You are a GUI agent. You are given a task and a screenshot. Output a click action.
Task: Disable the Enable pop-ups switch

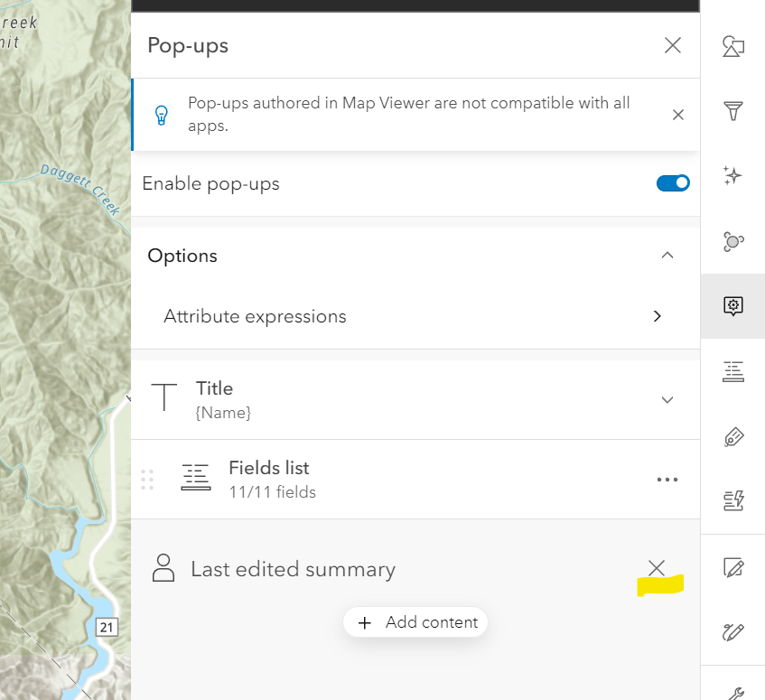click(x=673, y=183)
